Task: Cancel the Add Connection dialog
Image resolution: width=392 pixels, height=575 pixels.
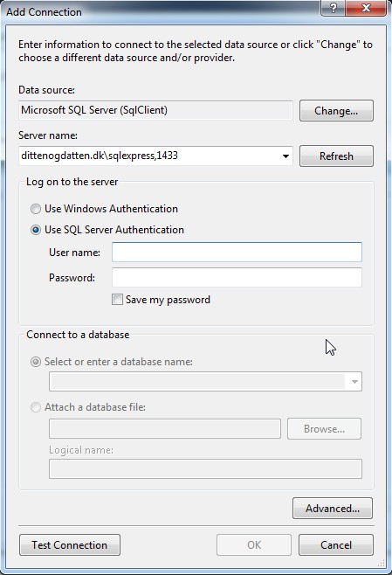Action: tap(336, 545)
